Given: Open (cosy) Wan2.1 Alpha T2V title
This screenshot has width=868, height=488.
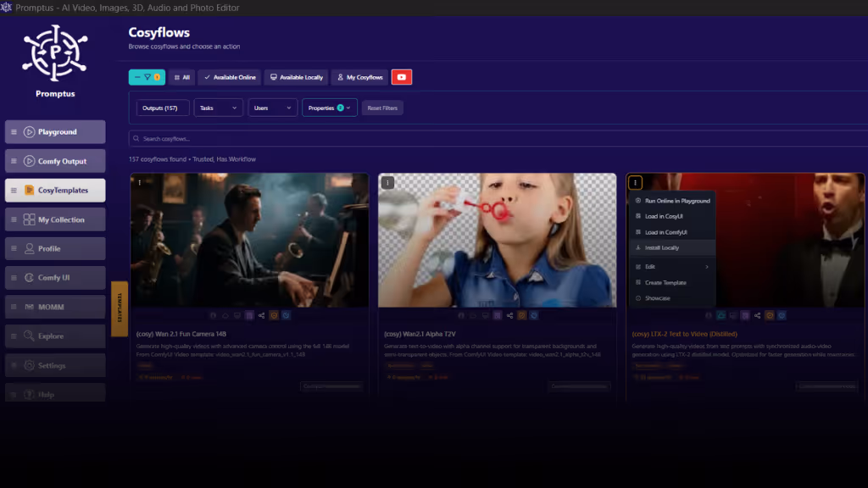Looking at the screenshot, I should (x=420, y=334).
